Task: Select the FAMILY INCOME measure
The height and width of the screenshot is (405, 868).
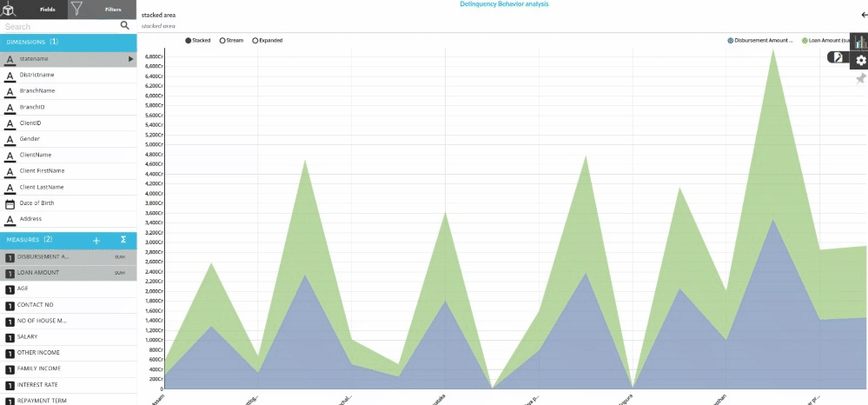Action: coord(68,369)
